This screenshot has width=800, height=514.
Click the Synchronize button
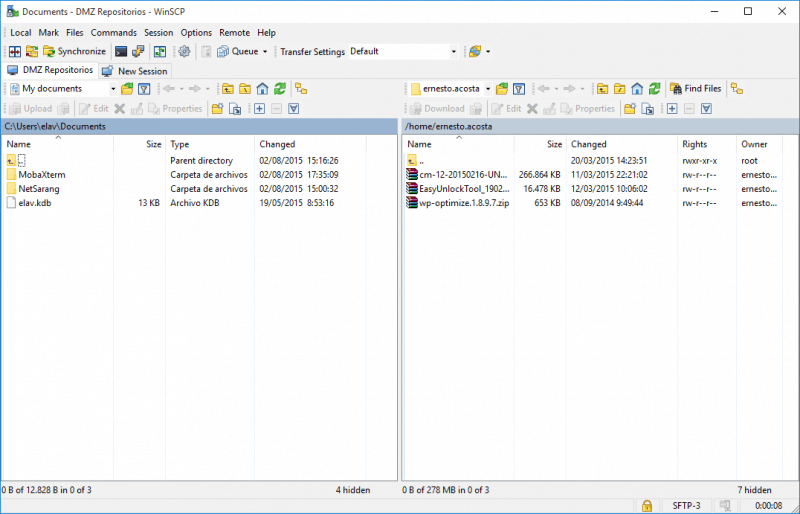pyautogui.click(x=74, y=52)
